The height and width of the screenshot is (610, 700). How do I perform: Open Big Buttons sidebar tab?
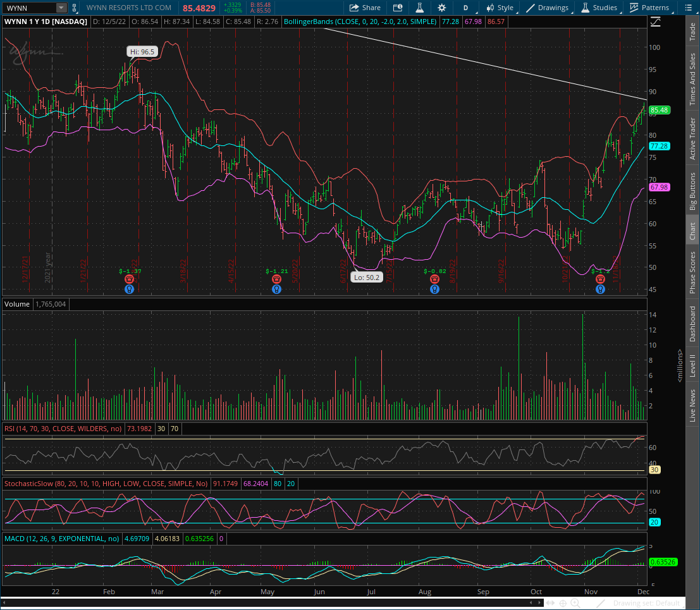(x=692, y=192)
